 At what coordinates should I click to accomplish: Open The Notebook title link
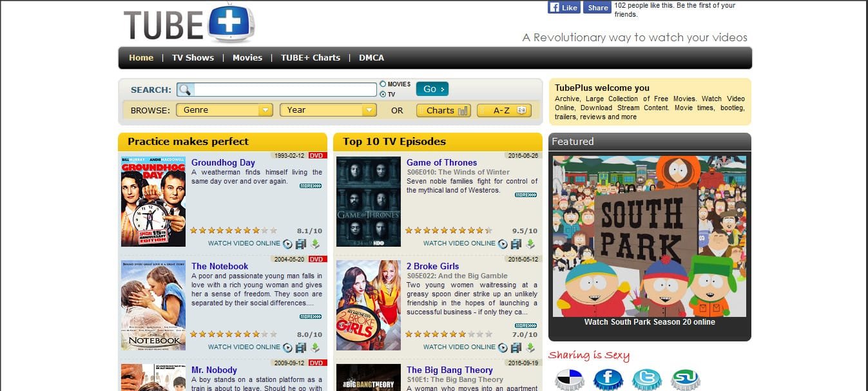[220, 266]
